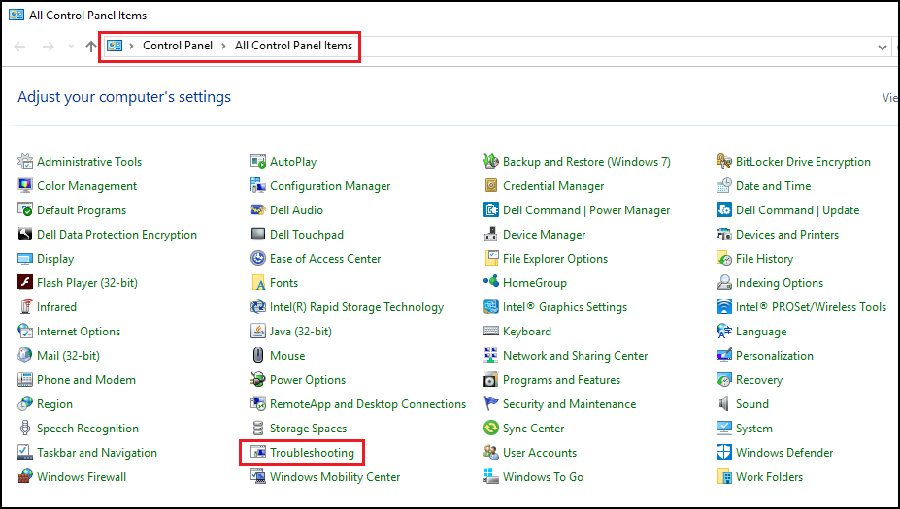Viewport: 900px width, 509px height.
Task: Open the Sound speaker icon
Action: pos(725,404)
